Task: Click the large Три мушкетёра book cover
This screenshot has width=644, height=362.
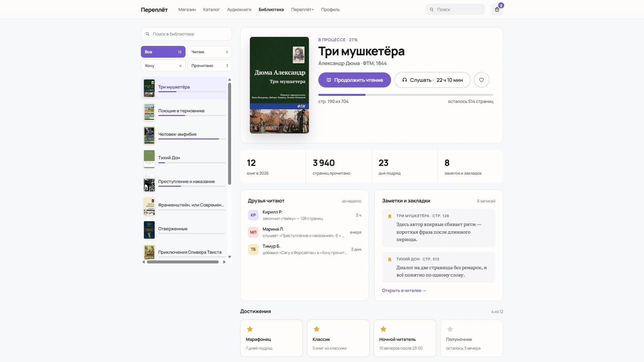Action: [x=279, y=85]
